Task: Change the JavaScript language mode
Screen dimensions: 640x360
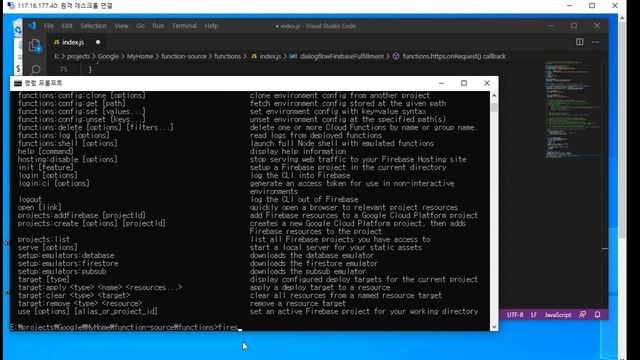Action: pyautogui.click(x=558, y=315)
